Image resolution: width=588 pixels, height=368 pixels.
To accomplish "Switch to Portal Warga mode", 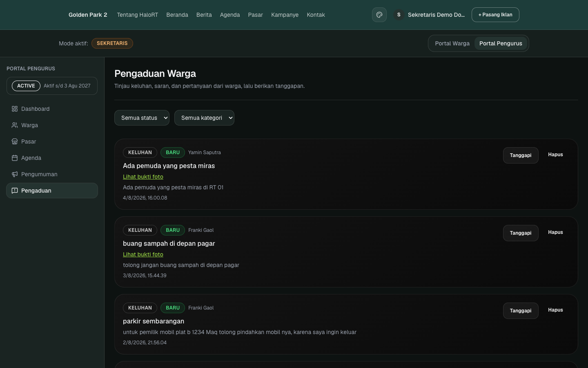I will point(452,43).
